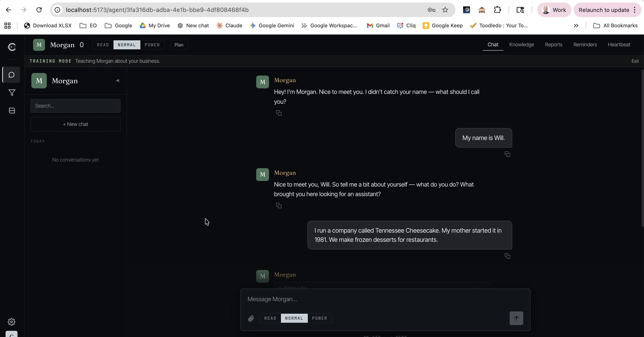Screen dimensions: 644x337
Task: Show more bookmarks with the chevron
Action: coord(576,26)
